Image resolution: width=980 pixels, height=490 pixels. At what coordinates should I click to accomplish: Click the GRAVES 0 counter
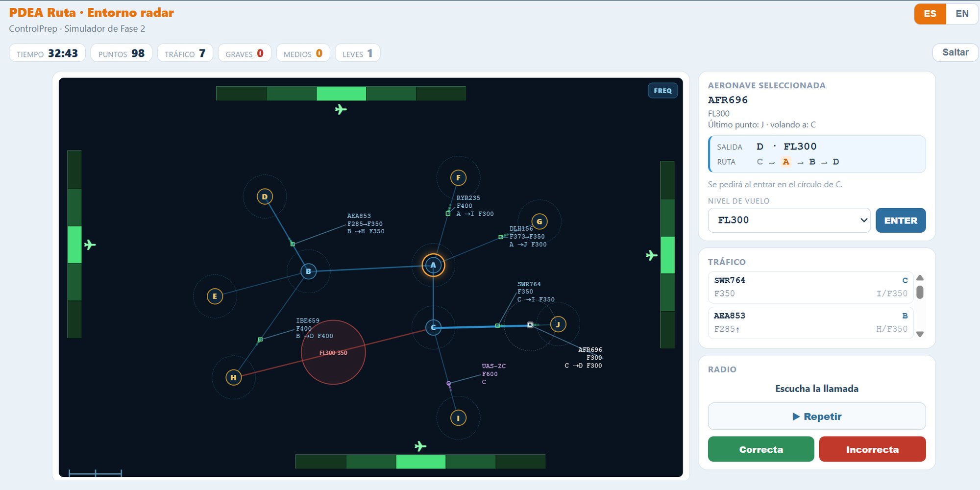tap(244, 53)
